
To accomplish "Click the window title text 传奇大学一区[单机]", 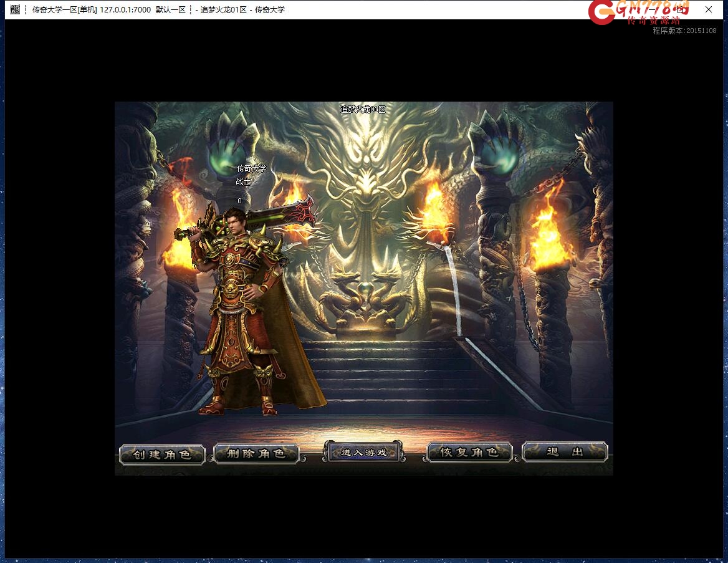I will tap(65, 9).
